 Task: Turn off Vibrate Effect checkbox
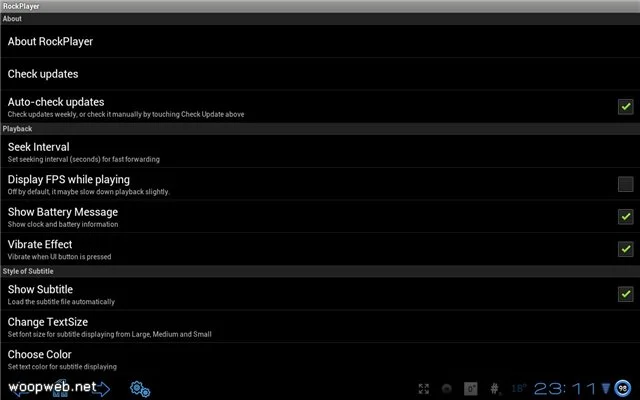pyautogui.click(x=625, y=249)
